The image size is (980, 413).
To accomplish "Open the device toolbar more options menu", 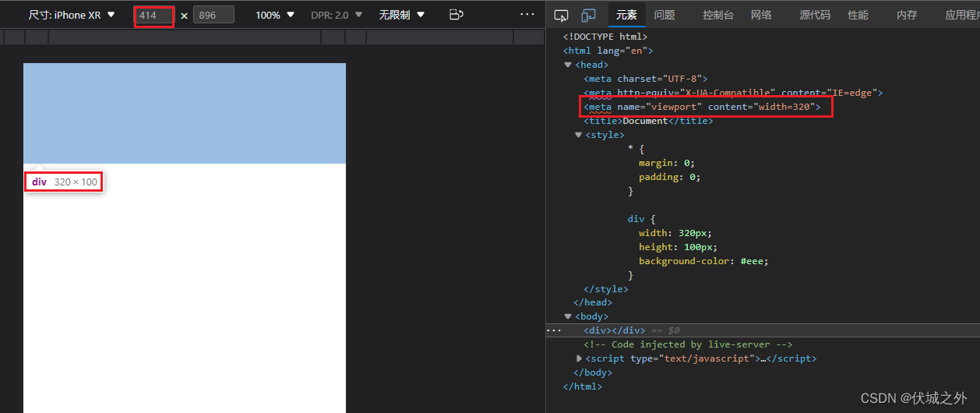I will tap(527, 15).
